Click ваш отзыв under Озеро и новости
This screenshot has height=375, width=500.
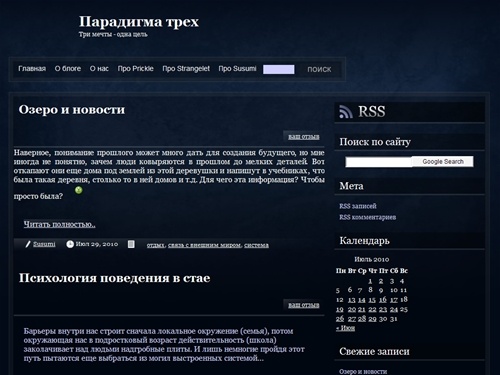[x=304, y=137]
